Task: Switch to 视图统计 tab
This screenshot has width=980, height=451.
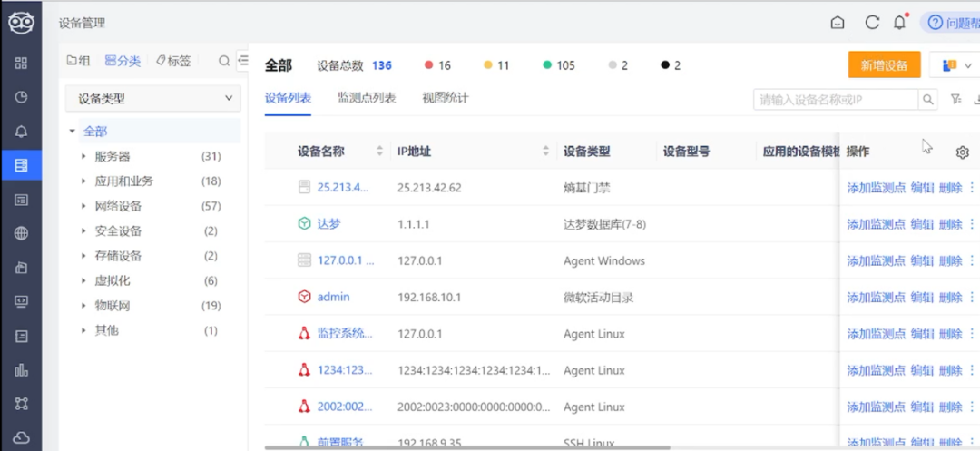Action: click(445, 98)
